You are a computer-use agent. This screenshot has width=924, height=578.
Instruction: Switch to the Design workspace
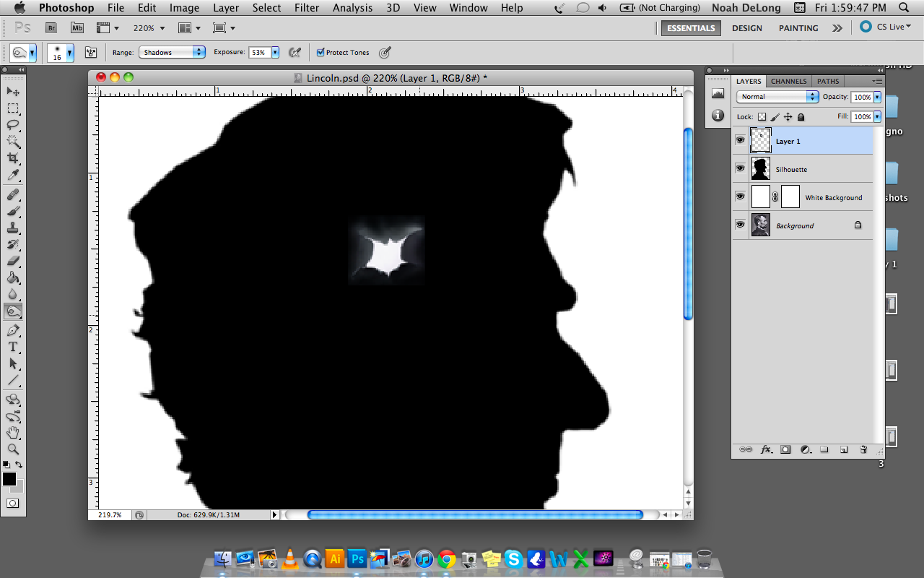(x=746, y=28)
